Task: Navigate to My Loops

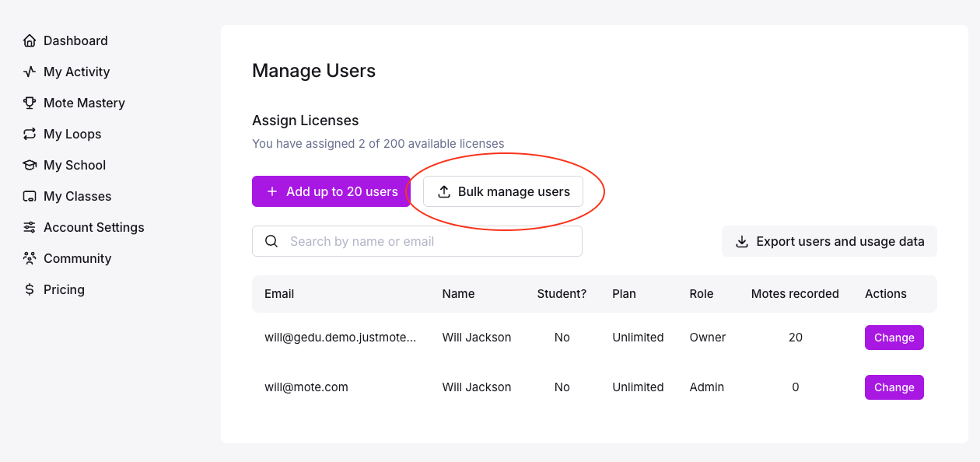Action: coord(72,134)
